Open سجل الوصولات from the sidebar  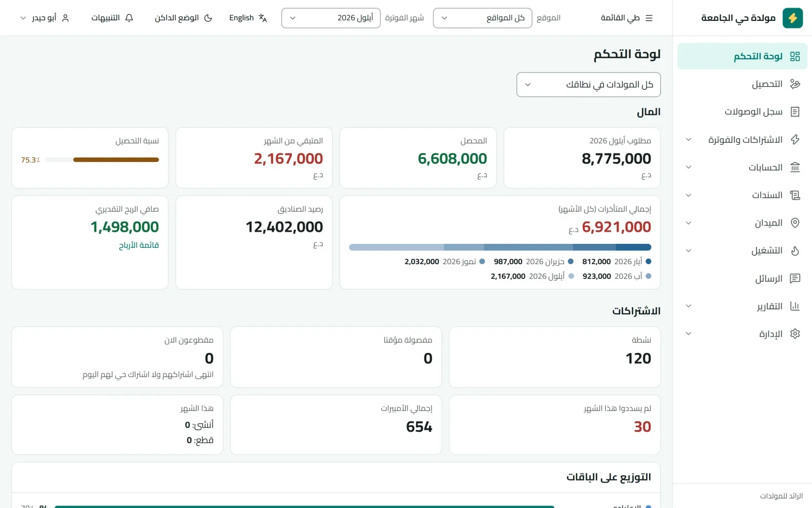tap(742, 112)
